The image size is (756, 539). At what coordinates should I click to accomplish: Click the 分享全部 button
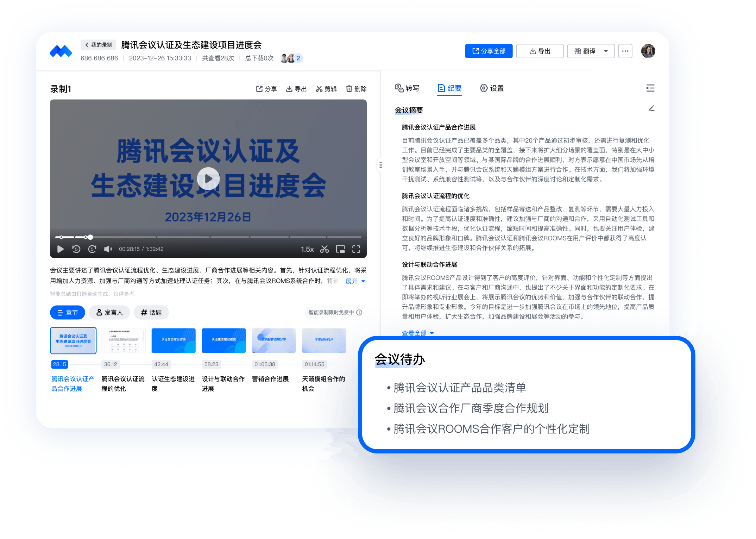click(x=489, y=51)
